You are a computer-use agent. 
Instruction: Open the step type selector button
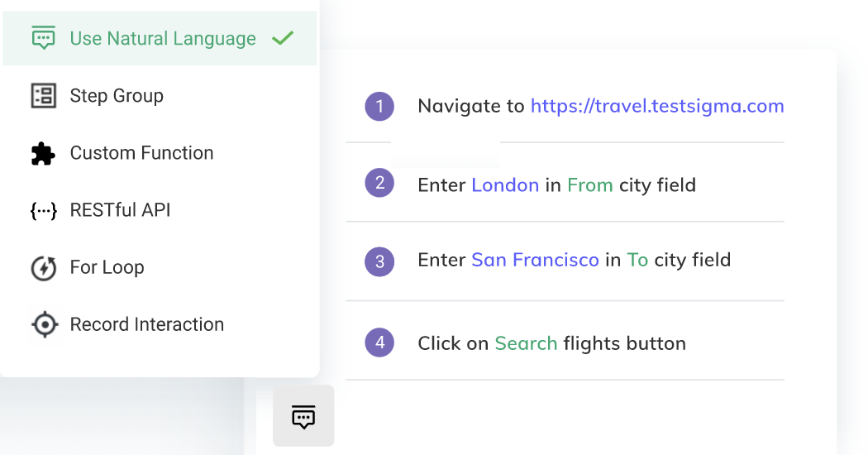[x=303, y=416]
